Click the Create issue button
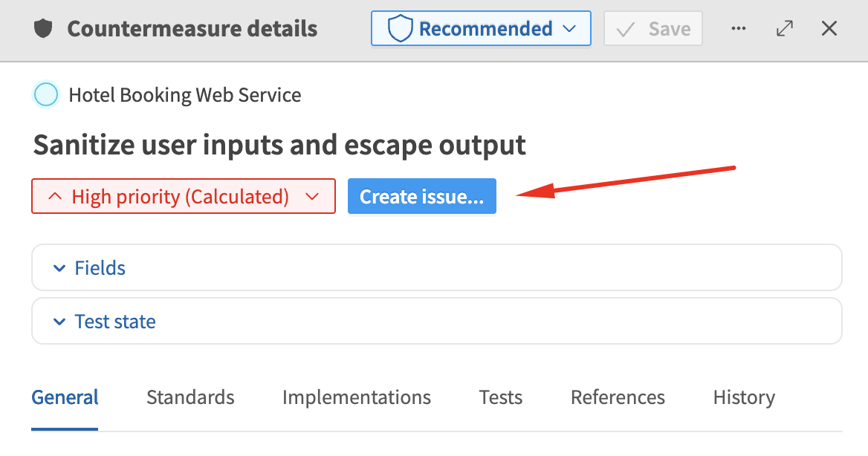Screen dimensions: 868x456 (421, 196)
